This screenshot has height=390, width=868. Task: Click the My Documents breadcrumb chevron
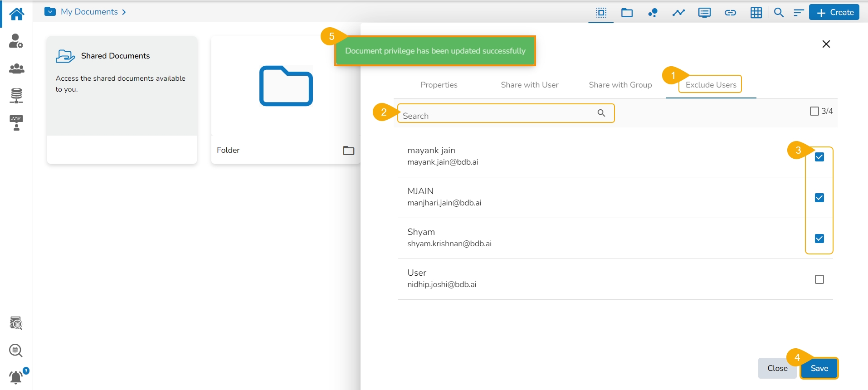(x=124, y=12)
